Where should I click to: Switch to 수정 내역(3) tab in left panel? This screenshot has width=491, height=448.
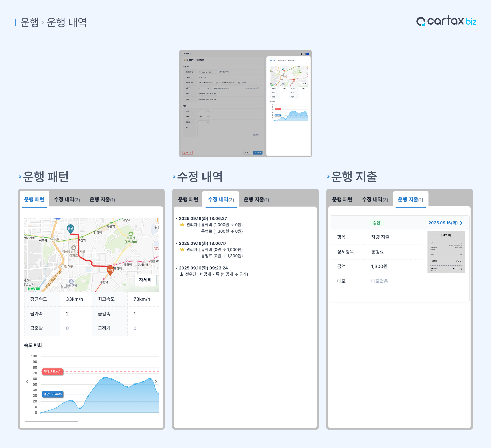(x=67, y=200)
